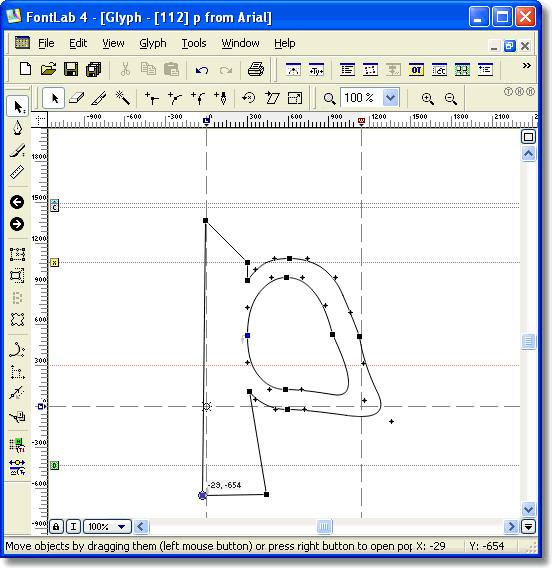Pick the Ruler measurement tool

[x=17, y=172]
